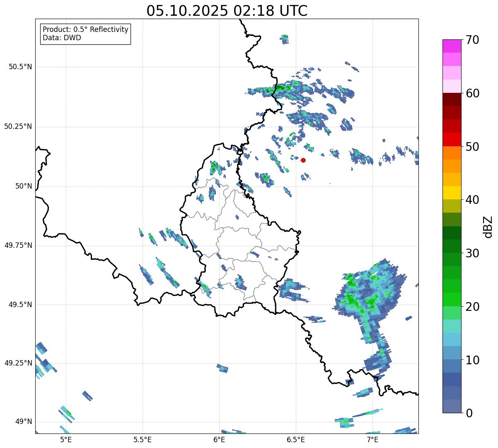Pick the magenta top colorbar segment

452,46
